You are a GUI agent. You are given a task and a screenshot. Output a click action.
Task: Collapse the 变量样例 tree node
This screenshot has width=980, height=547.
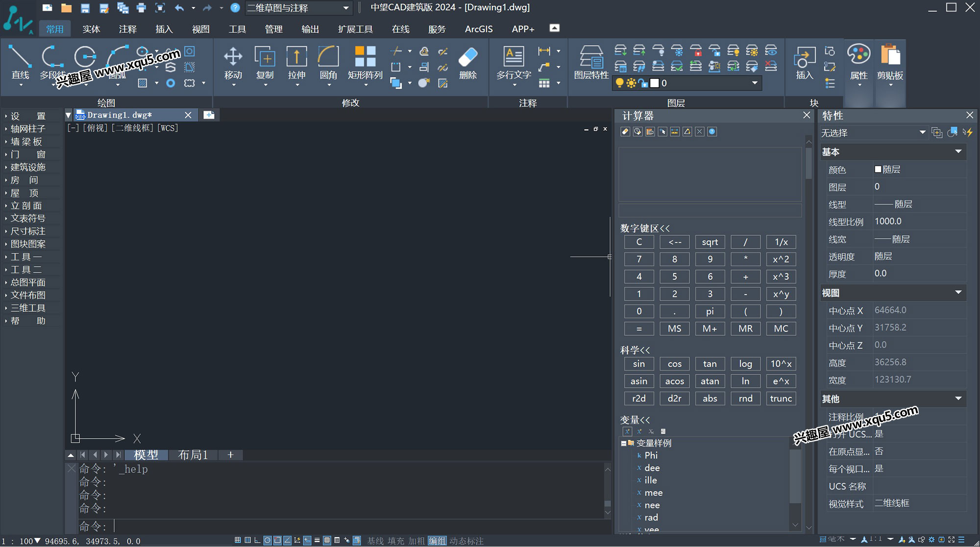pos(624,443)
